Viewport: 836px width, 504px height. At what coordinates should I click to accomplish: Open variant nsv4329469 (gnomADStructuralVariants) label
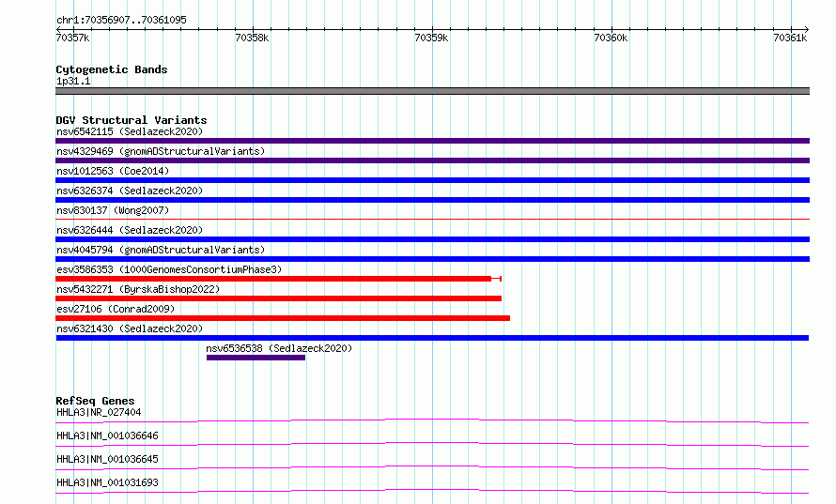(161, 151)
